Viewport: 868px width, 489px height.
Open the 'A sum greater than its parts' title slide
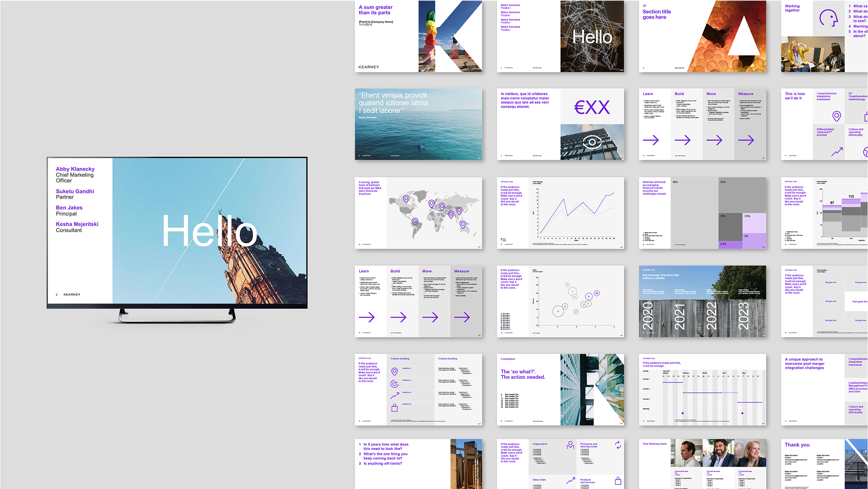418,36
